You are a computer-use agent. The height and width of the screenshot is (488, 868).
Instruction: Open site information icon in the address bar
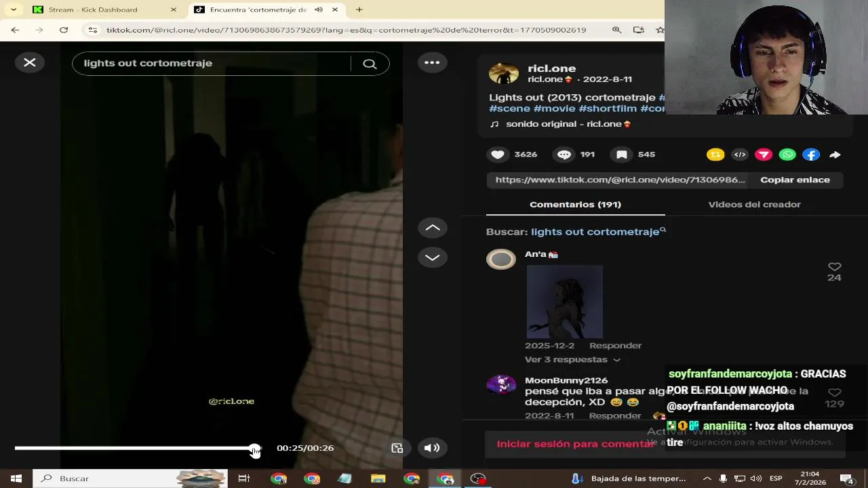point(93,30)
